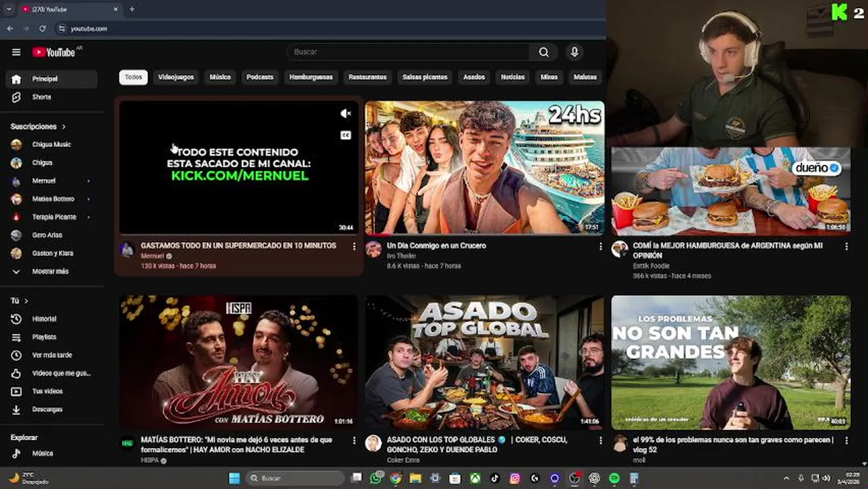Screen dimensions: 868x489
Task: Open Gaston y Kiara subscription channel
Action: tap(52, 253)
